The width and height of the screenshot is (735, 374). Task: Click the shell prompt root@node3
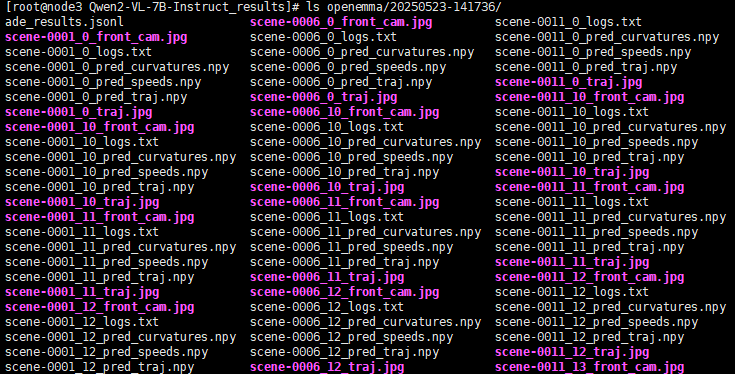[x=47, y=7]
